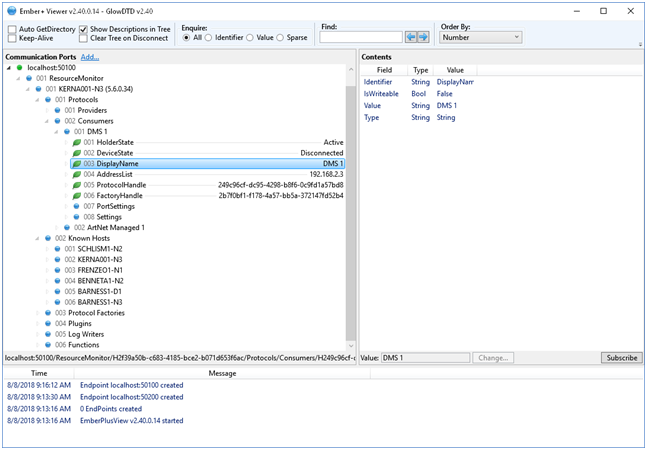The width and height of the screenshot is (647, 450).
Task: Select the Identifier enquire radio button
Action: pos(209,37)
